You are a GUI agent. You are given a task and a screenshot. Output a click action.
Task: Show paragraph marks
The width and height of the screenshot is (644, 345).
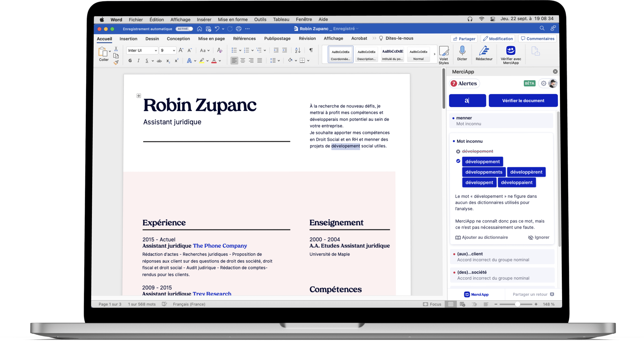(x=311, y=50)
